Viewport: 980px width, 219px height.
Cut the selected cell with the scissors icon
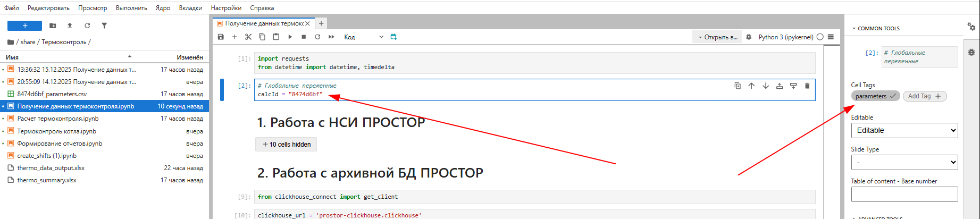point(248,37)
